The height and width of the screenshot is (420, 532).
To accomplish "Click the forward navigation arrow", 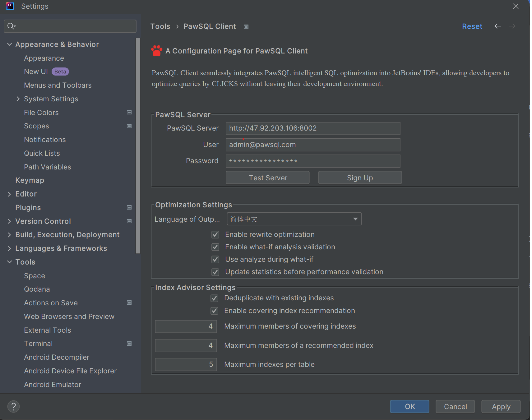I will (512, 26).
